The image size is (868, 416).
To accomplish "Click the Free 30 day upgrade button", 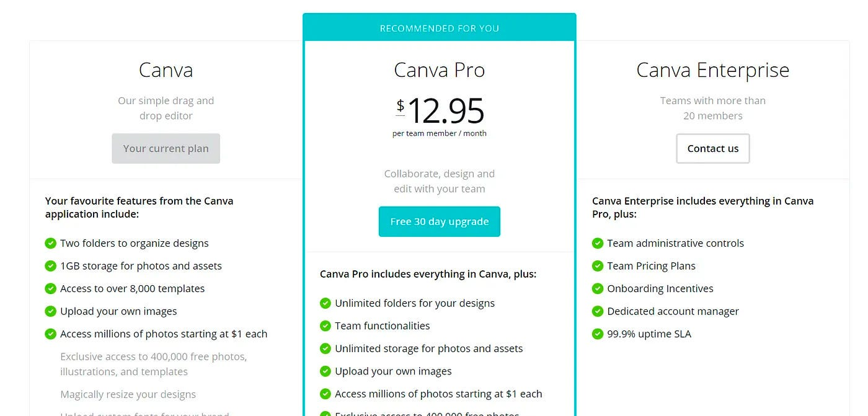I will [x=439, y=222].
